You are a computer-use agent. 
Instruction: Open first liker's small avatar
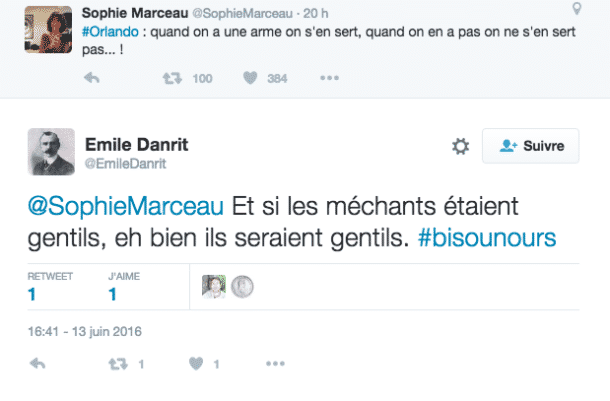tap(213, 288)
